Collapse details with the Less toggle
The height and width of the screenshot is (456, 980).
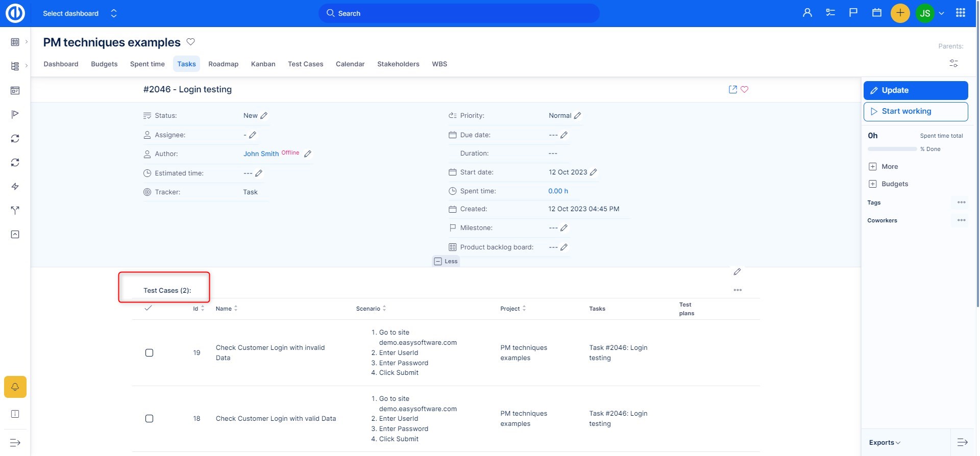pos(446,261)
